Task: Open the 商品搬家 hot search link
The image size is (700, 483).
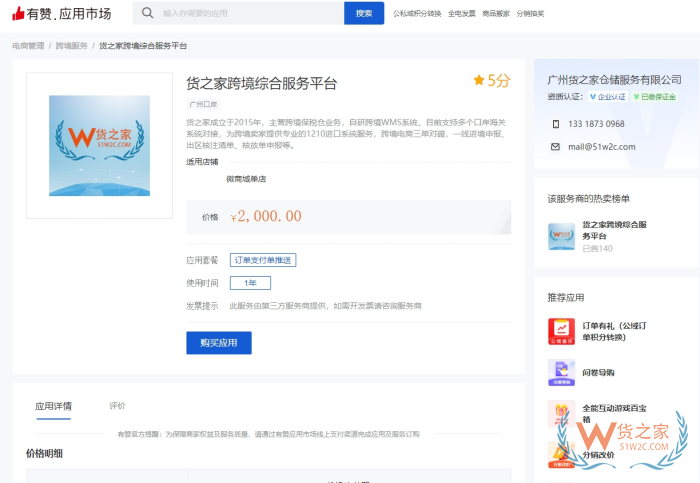Action: point(496,14)
